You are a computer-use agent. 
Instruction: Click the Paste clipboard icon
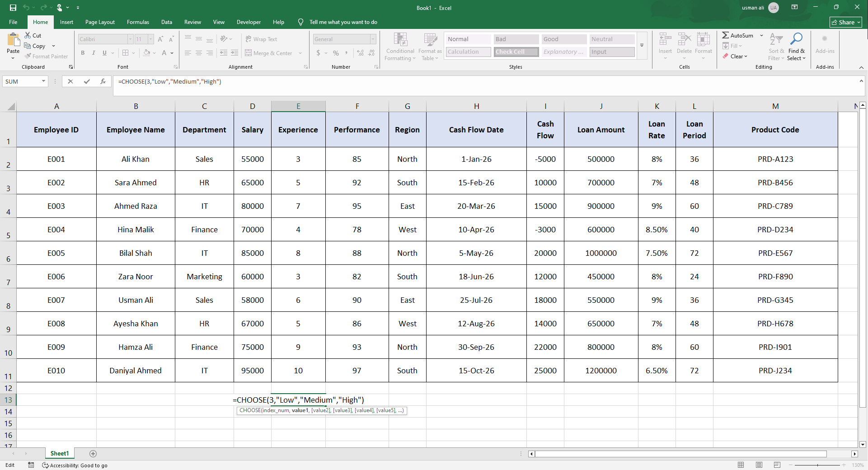pos(13,40)
